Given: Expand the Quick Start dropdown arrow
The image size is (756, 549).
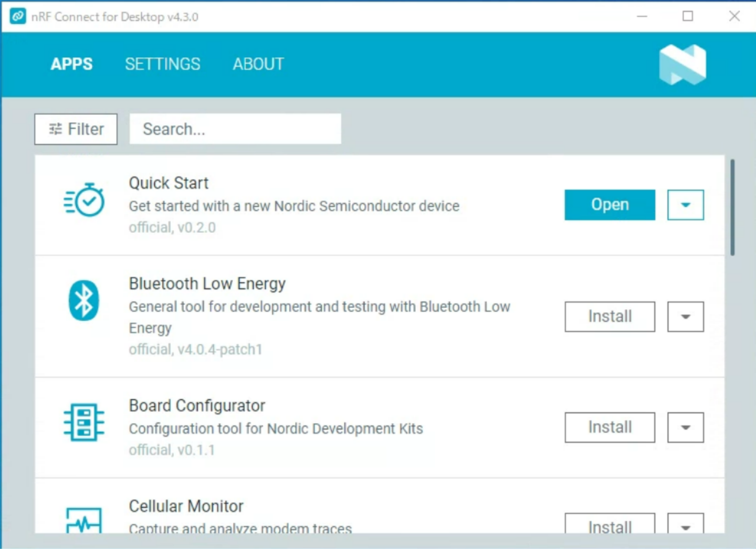Looking at the screenshot, I should click(x=685, y=205).
